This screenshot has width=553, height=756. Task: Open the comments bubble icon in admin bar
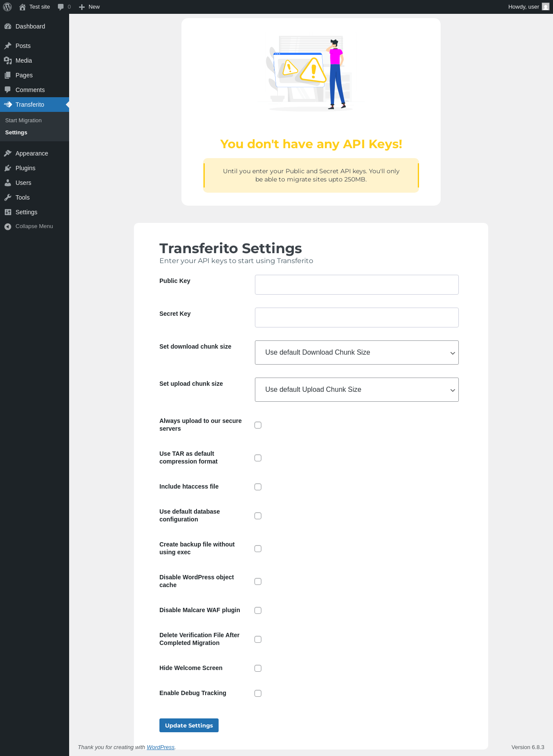pyautogui.click(x=61, y=7)
